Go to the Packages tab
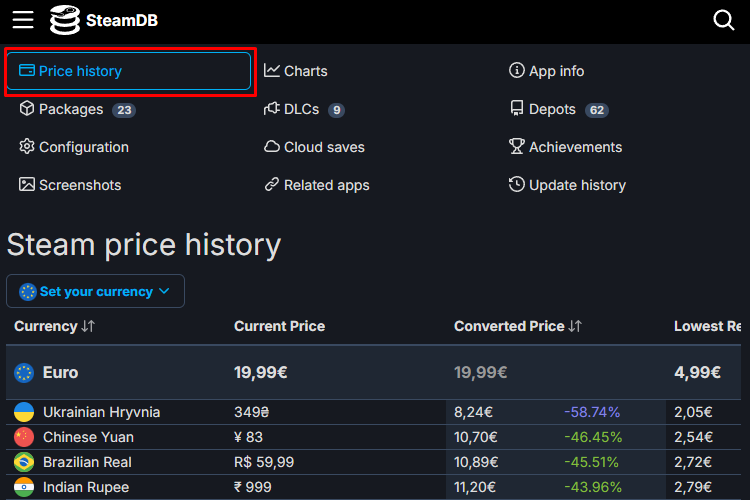 click(77, 109)
